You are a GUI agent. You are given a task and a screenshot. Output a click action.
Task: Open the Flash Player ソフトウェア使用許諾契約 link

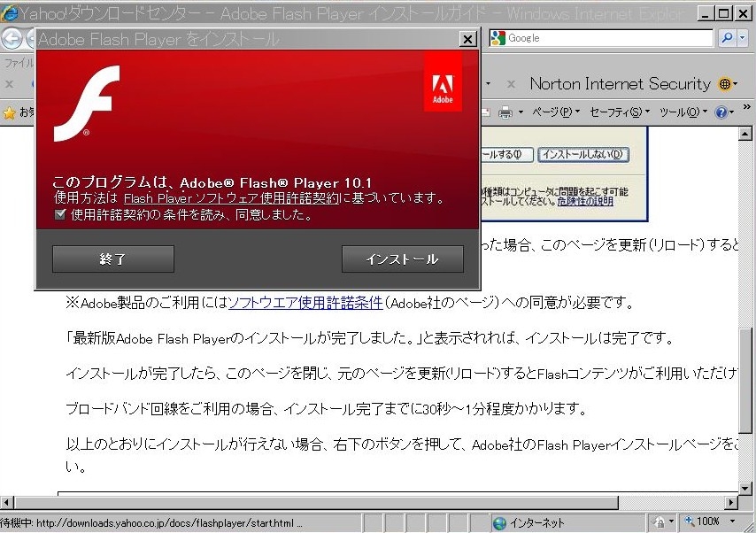tap(231, 198)
